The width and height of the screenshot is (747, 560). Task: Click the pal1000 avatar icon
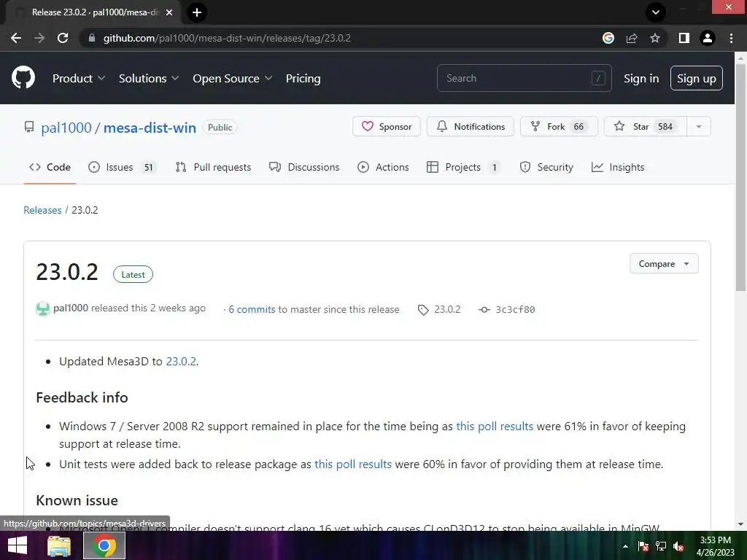(43, 308)
